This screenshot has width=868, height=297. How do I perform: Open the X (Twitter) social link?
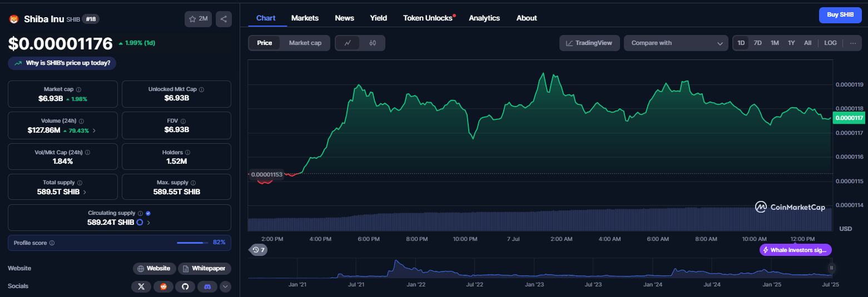(141, 286)
